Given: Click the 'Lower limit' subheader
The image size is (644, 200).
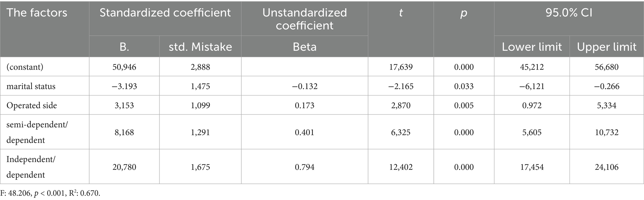Looking at the screenshot, I should tap(532, 47).
